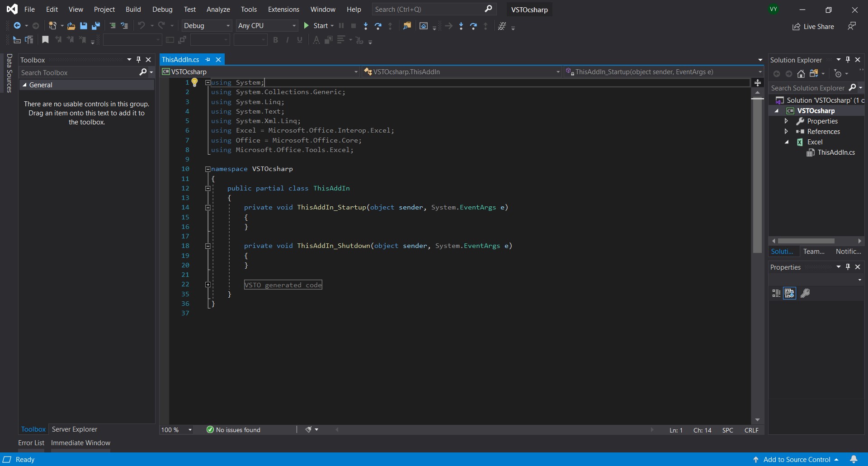
Task: Expand the VSTO generated code region
Action: [208, 285]
